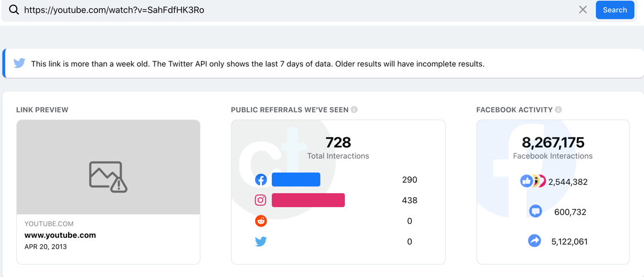Click the YouTube URL search input field
Image resolution: width=644 pixels, height=277 pixels.
(296, 10)
